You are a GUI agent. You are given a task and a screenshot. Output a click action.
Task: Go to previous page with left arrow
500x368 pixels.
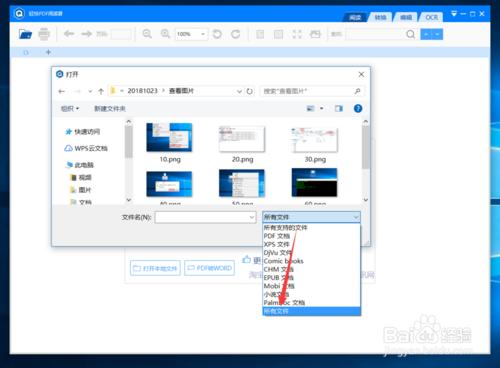click(69, 34)
